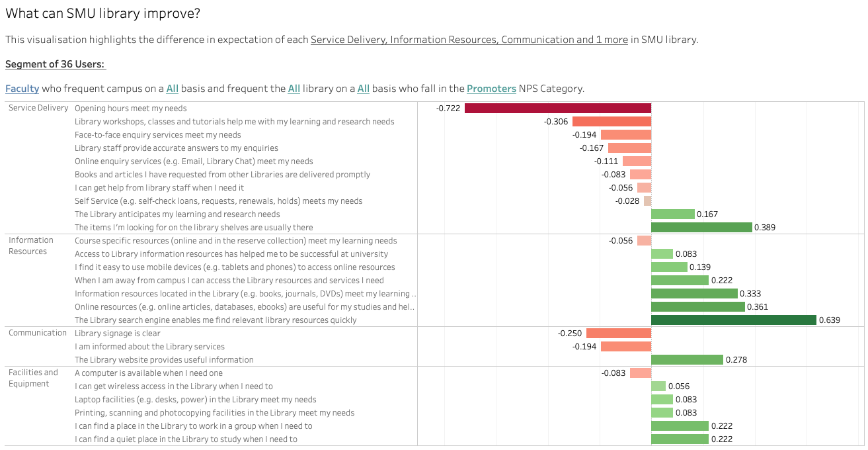
Task: Click the 0.139 mobile devices bar
Action: [x=669, y=267]
